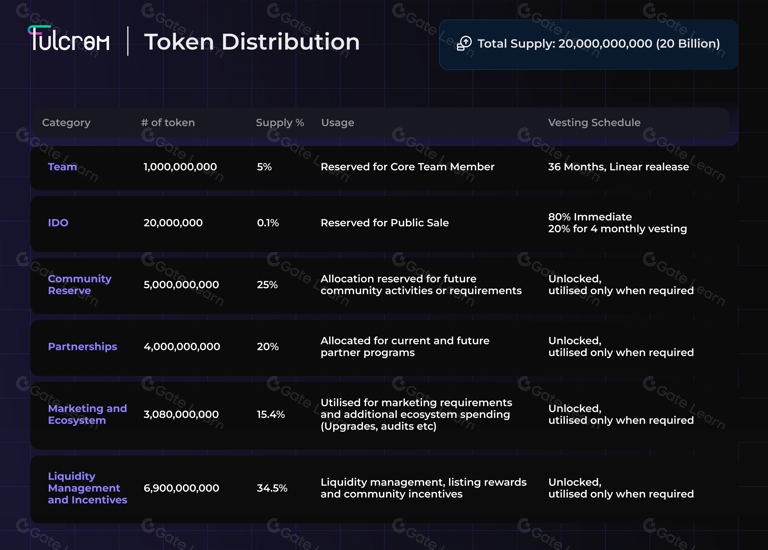Screen dimensions: 768x550
Task: Select 'Liquidity Management and Incentives' category label
Action: [x=87, y=488]
